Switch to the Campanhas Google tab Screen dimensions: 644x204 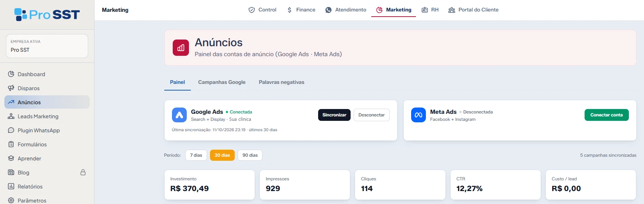pyautogui.click(x=222, y=82)
